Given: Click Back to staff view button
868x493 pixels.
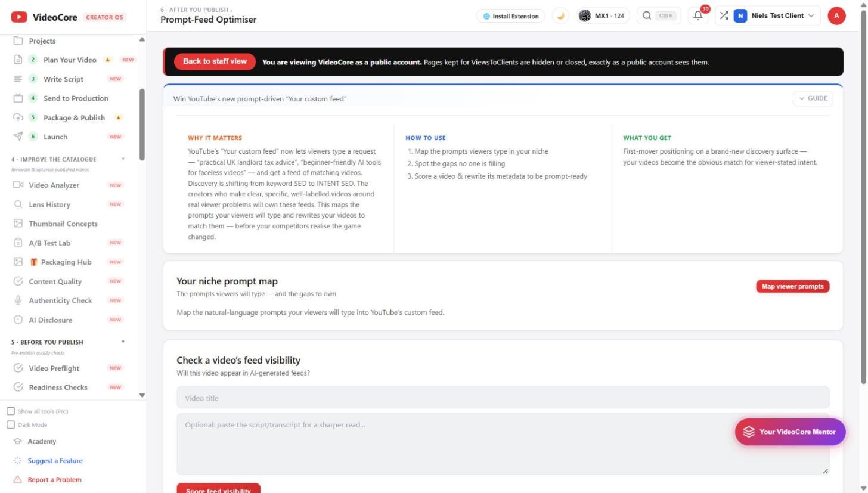Looking at the screenshot, I should pyautogui.click(x=215, y=61).
